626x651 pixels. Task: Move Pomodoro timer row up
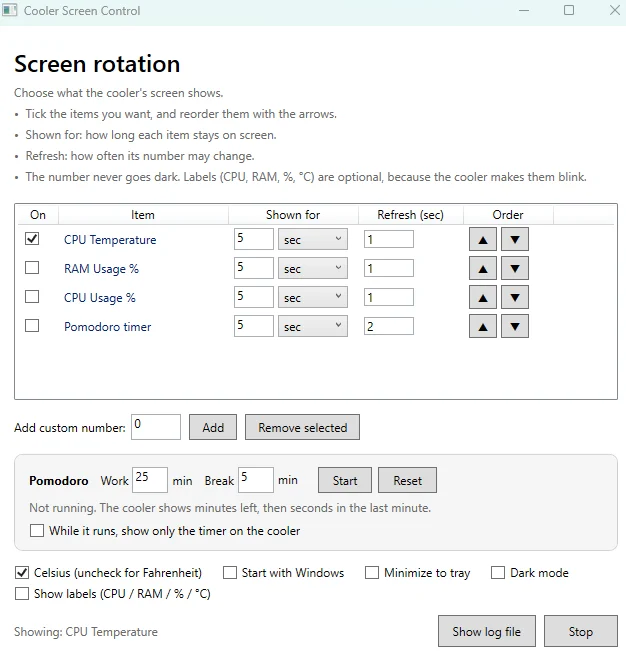click(483, 327)
